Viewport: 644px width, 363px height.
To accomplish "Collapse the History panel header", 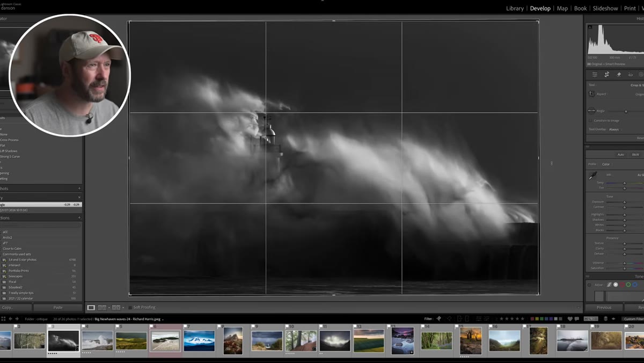I will point(41,198).
